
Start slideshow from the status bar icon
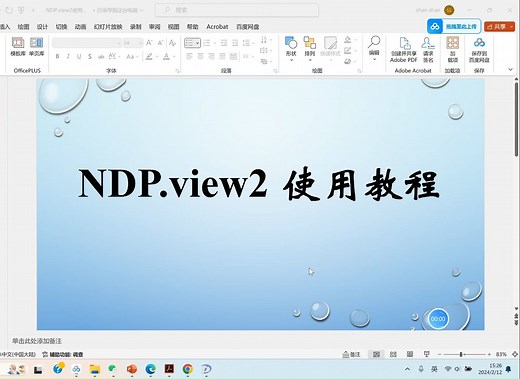(427, 354)
